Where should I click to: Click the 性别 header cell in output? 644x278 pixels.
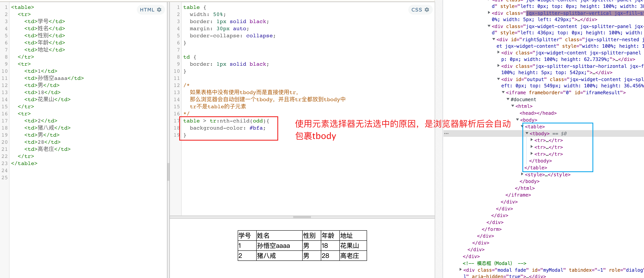pyautogui.click(x=312, y=236)
